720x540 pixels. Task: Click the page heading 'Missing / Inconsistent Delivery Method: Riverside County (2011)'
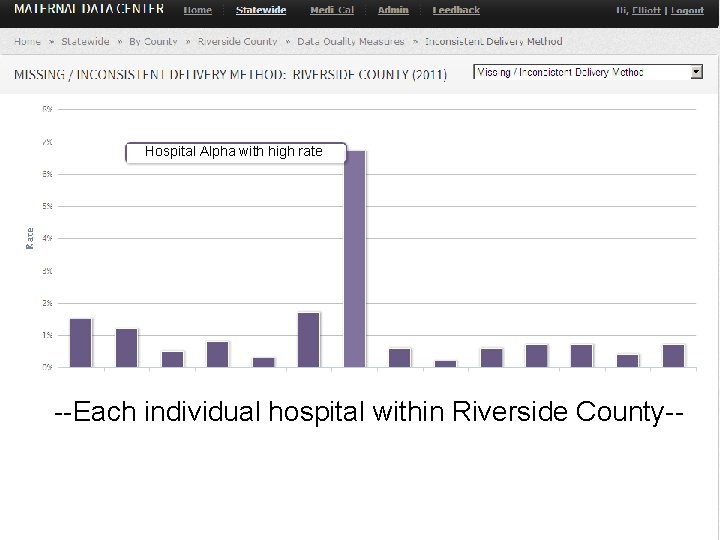[x=231, y=74]
